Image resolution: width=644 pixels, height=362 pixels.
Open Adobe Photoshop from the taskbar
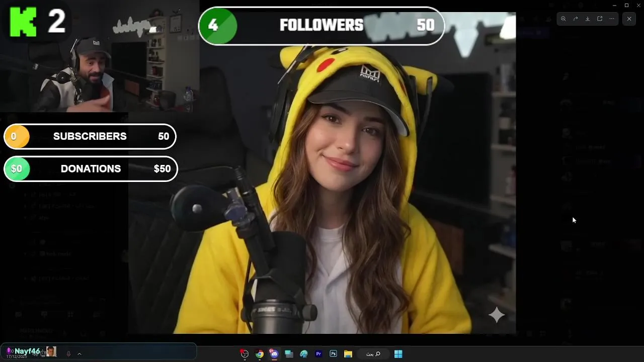click(333, 354)
